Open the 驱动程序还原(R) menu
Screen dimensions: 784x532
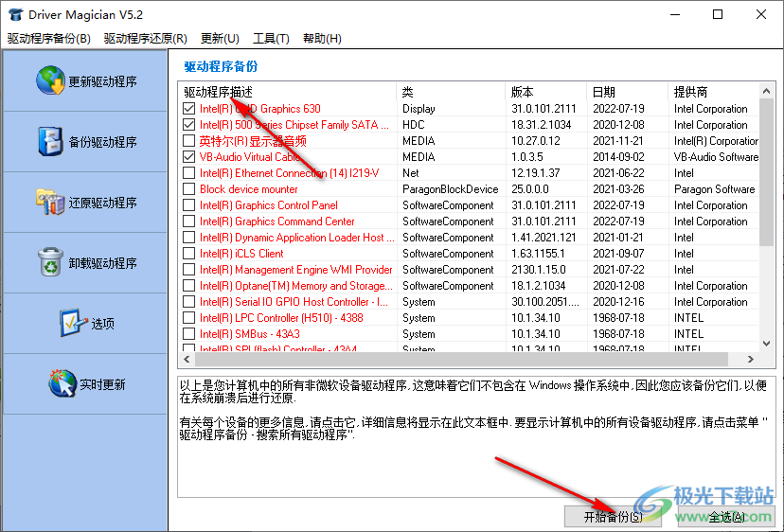pos(146,39)
